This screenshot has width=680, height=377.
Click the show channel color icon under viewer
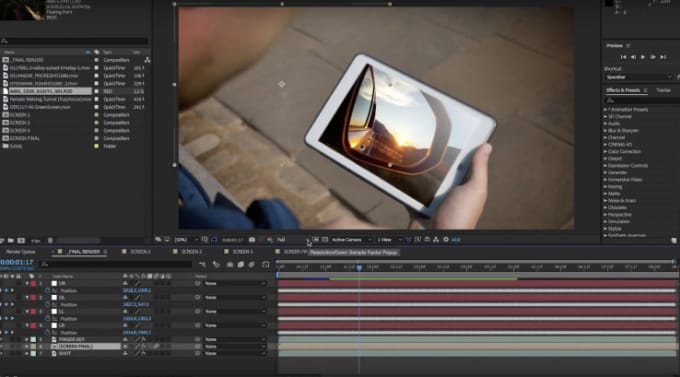click(270, 239)
